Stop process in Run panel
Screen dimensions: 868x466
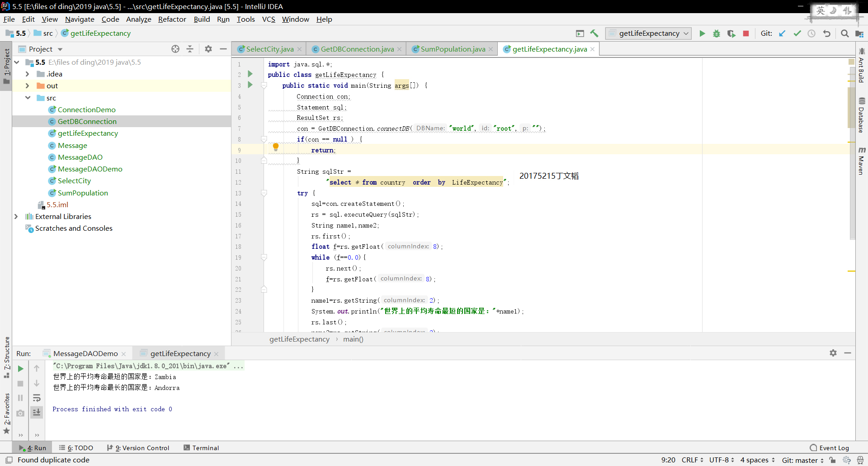pos(20,384)
